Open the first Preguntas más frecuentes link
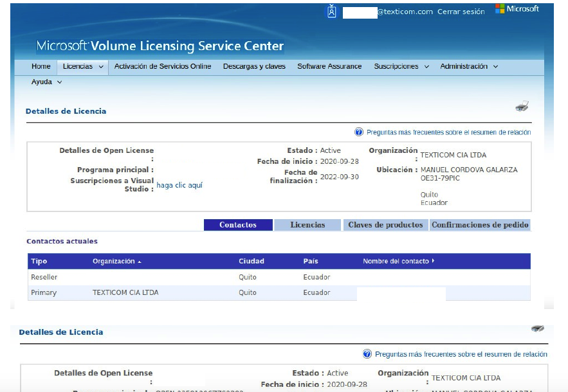568x392 pixels. [449, 132]
